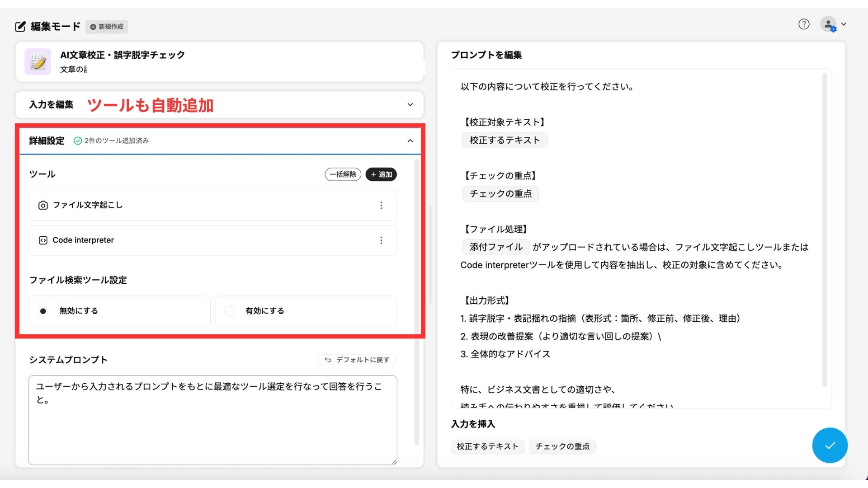Click inside the システムプロンプト text area
Viewport: 868px width, 488px height.
coord(212,425)
